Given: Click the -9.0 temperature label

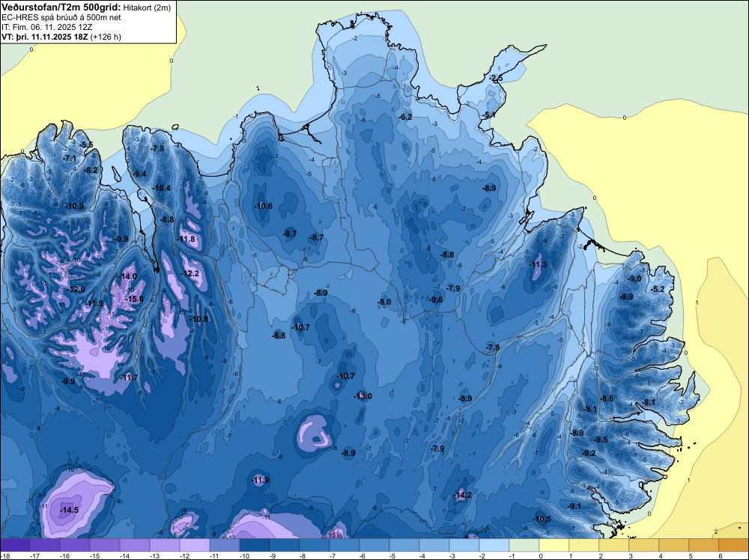Looking at the screenshot, I should 634,279.
